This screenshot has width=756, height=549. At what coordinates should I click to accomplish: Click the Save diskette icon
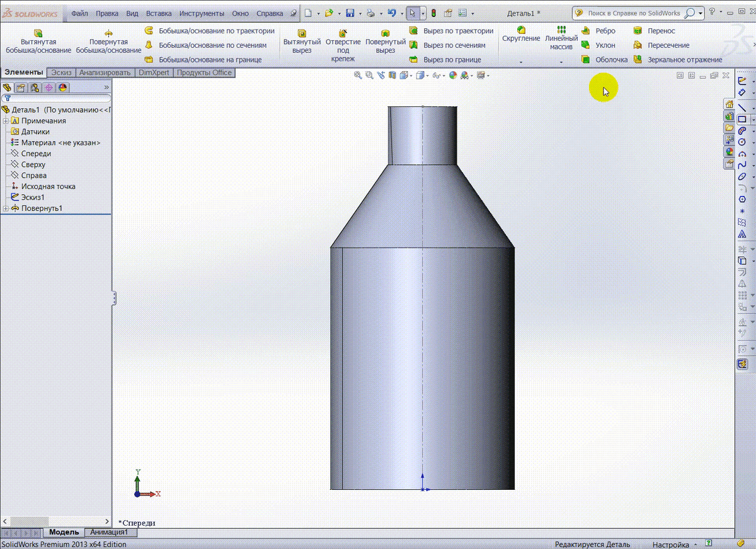coord(350,13)
